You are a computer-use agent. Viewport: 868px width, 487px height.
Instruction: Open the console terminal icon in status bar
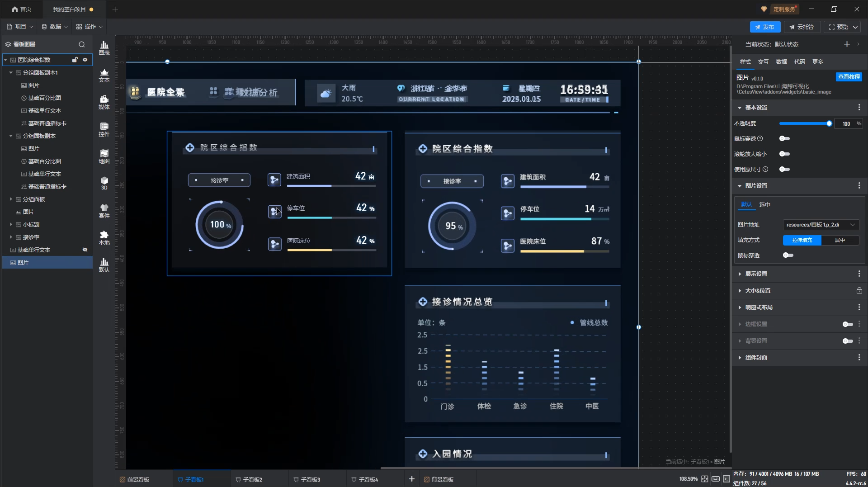[726, 479]
